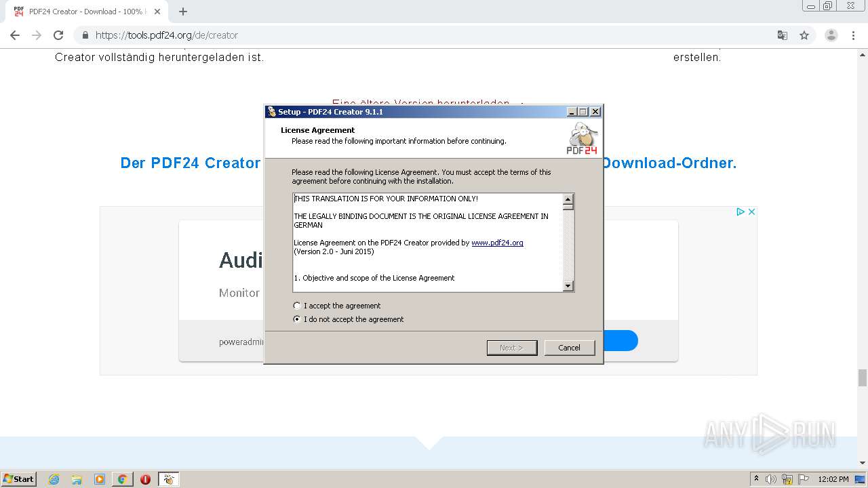
Task: Click '1. Objective and scope' license line
Action: [x=374, y=278]
